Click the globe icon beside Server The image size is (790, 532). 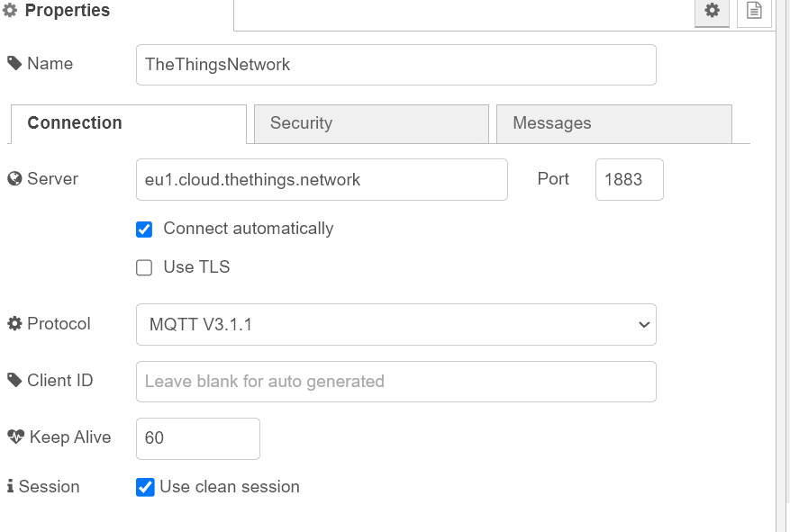[x=14, y=179]
